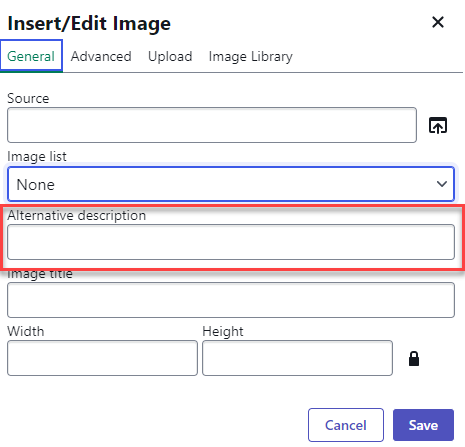
Task: Open the Image list None dropdown
Action: pos(231,184)
